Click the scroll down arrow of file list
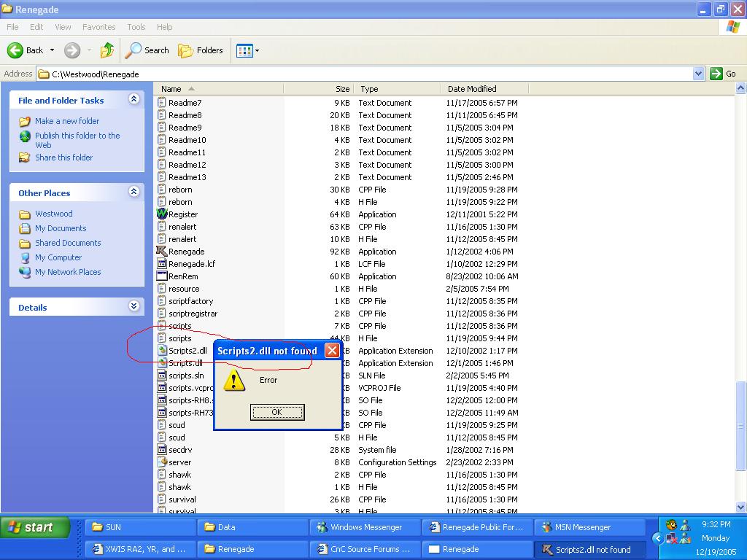The width and height of the screenshot is (747, 560). coord(741,507)
